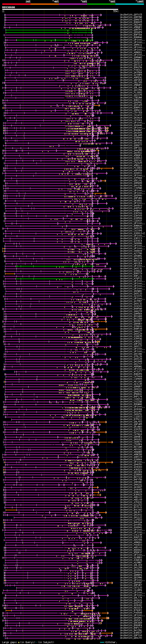
Task: Select label UniRef100_B9G8N7
Action: pos(131,130)
